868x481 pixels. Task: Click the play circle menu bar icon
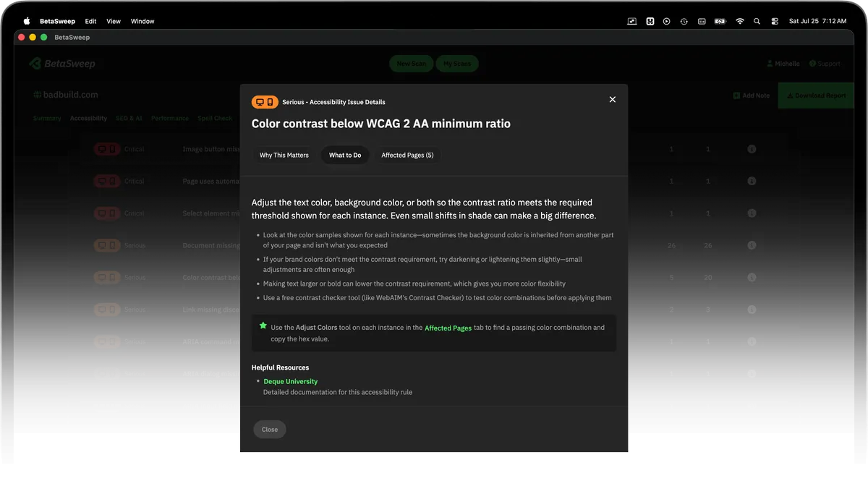pyautogui.click(x=666, y=21)
